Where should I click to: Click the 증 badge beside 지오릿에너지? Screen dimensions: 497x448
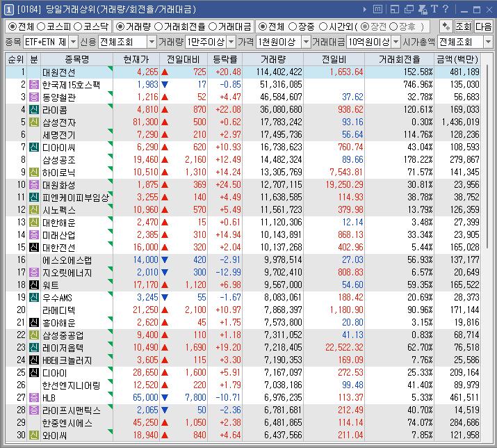pos(34,272)
